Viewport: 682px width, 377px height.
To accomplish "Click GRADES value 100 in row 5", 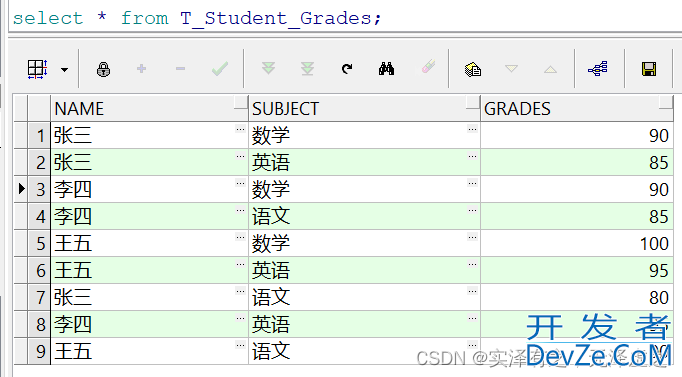I will (654, 244).
